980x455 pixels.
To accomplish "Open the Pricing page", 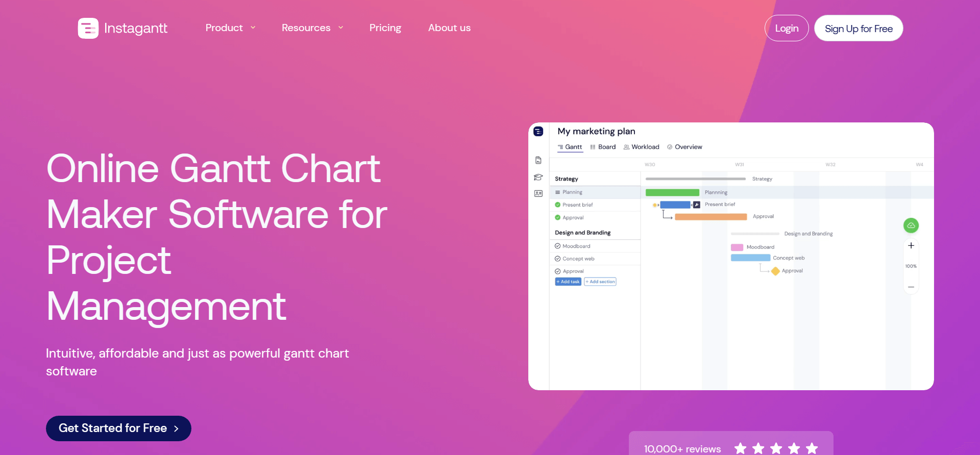I will pos(385,28).
